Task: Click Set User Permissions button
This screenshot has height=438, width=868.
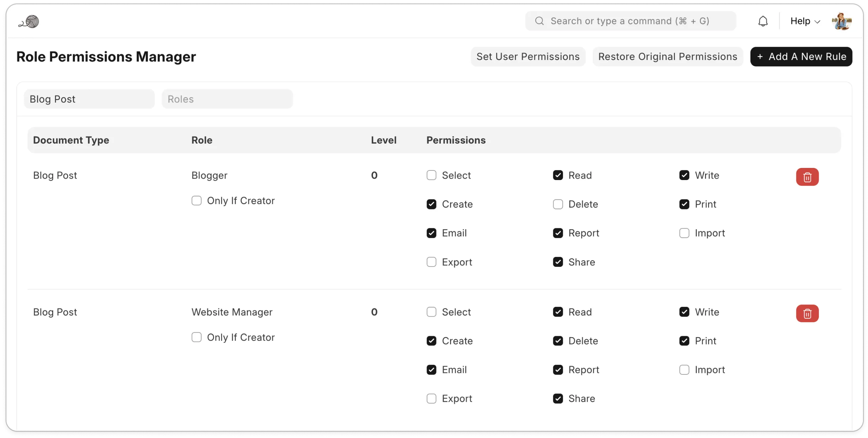Action: pyautogui.click(x=528, y=56)
